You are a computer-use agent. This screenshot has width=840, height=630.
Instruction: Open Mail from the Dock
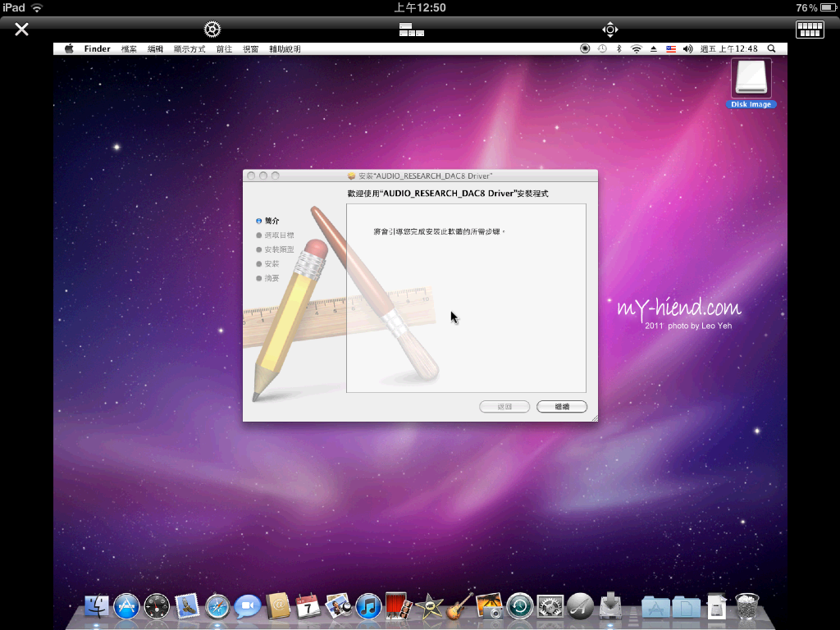[x=187, y=607]
